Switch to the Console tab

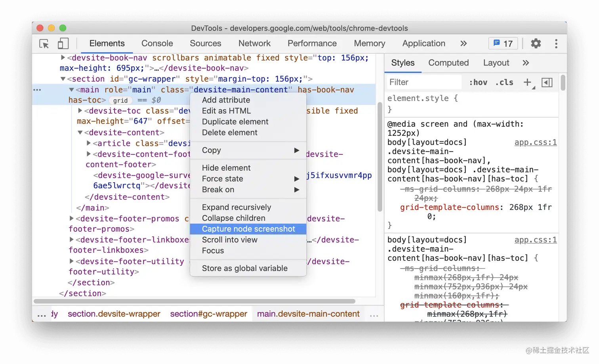157,44
